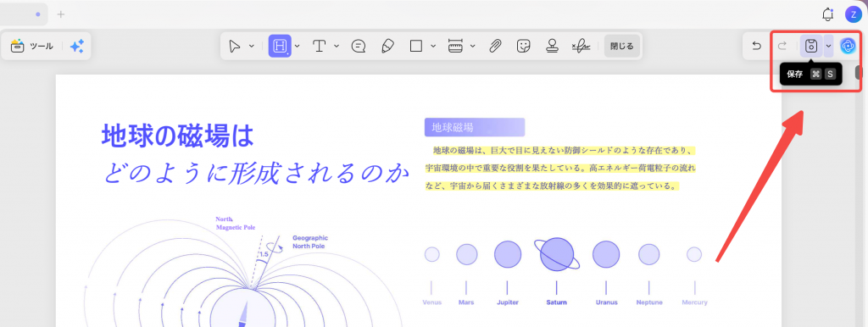Click the Saturn planet illustration

pyautogui.click(x=557, y=254)
